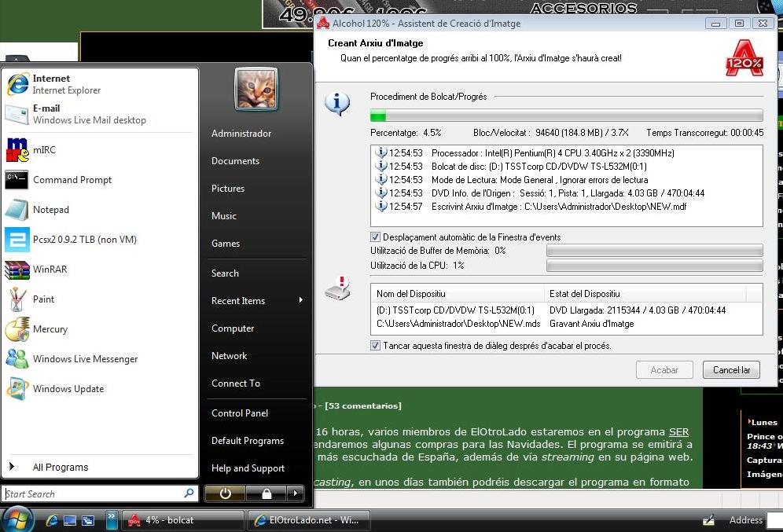Click the CPU usage bar

coord(654,266)
